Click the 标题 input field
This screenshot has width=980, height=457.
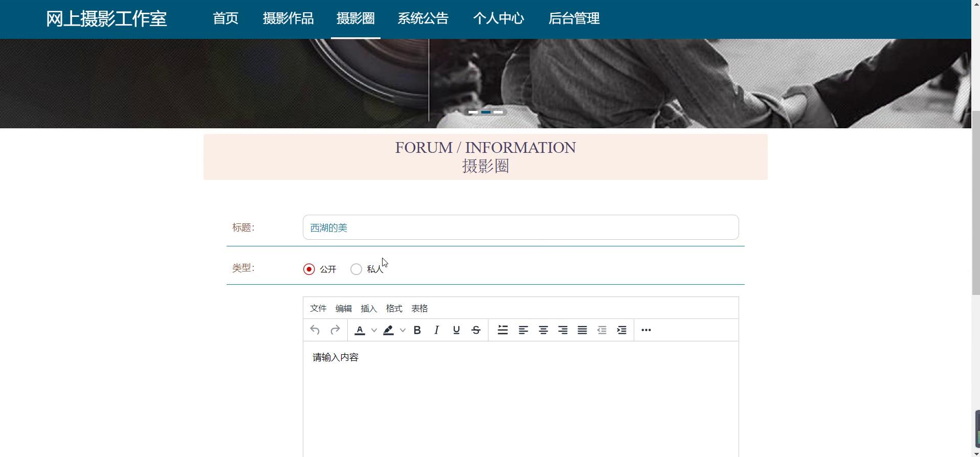click(x=520, y=227)
